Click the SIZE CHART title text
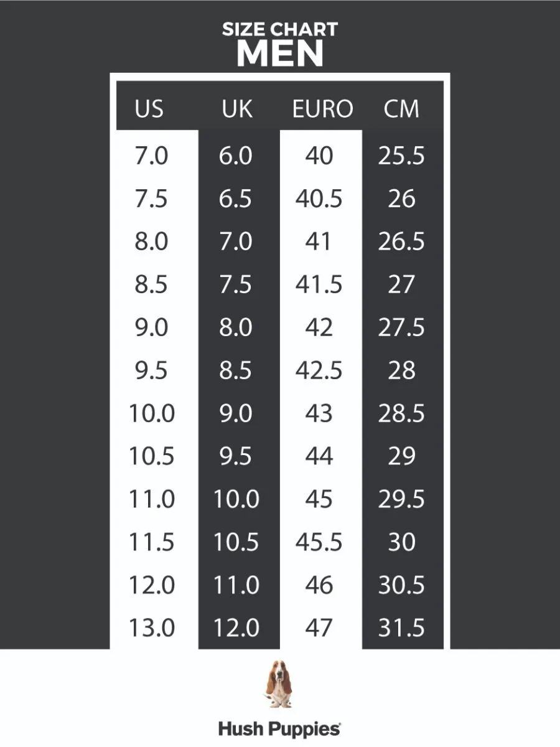Image resolution: width=560 pixels, height=747 pixels. [x=280, y=29]
